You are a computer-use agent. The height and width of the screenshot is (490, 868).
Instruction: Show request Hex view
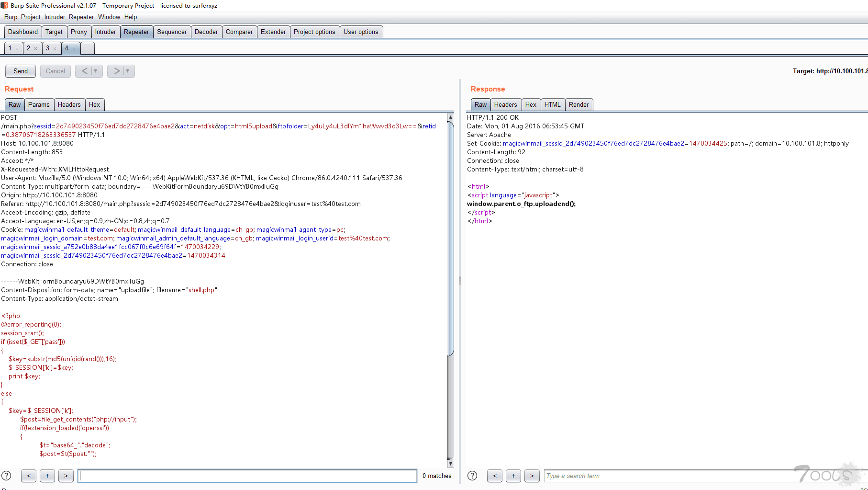coord(95,104)
